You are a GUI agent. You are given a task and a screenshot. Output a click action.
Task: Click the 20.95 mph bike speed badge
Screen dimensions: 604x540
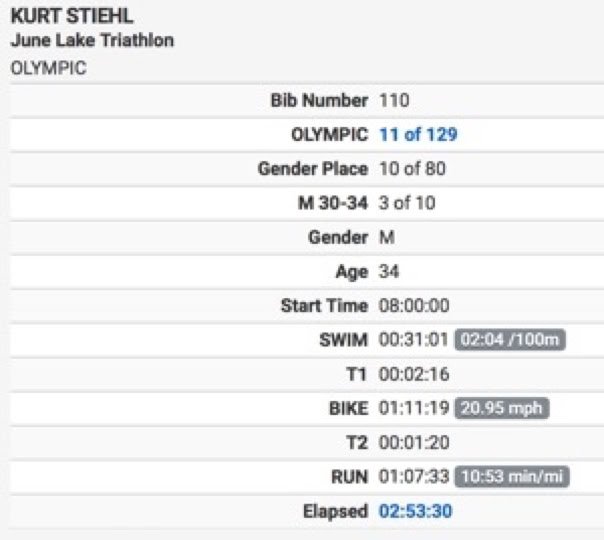click(x=502, y=408)
